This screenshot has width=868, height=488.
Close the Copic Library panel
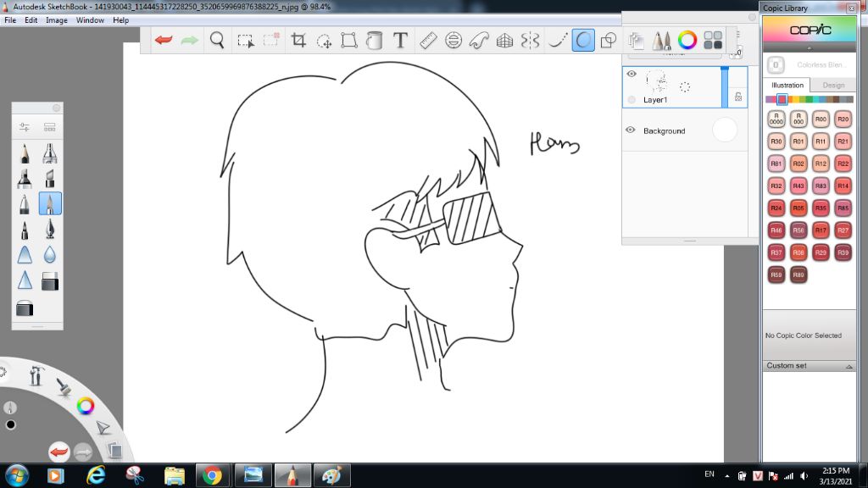coord(851,8)
